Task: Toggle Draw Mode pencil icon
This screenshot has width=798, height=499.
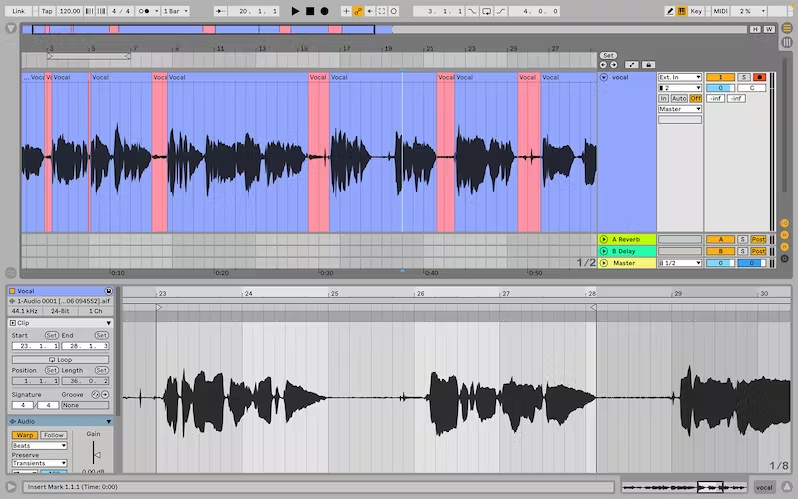Action: point(670,11)
